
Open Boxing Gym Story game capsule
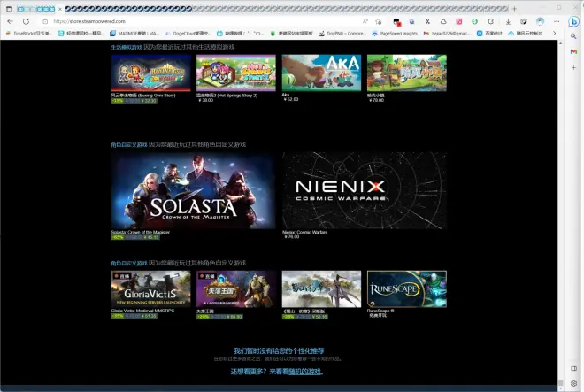tap(150, 73)
